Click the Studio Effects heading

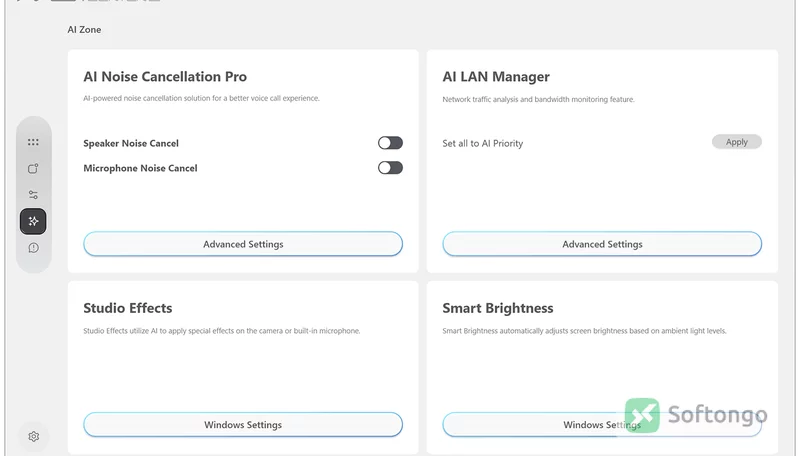point(128,308)
